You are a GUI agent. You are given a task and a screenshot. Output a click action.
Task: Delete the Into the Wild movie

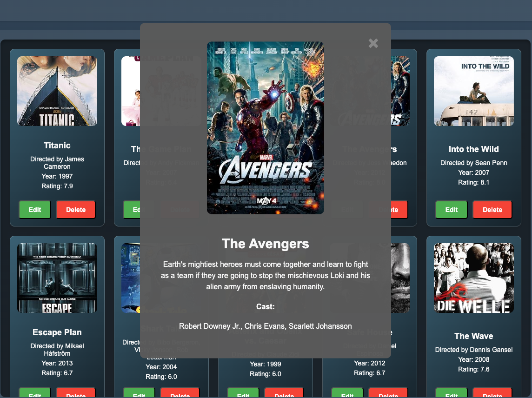pyautogui.click(x=492, y=210)
